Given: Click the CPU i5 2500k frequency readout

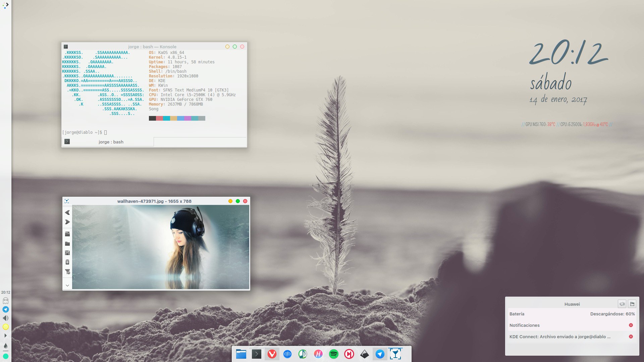Looking at the screenshot, I should point(584,124).
